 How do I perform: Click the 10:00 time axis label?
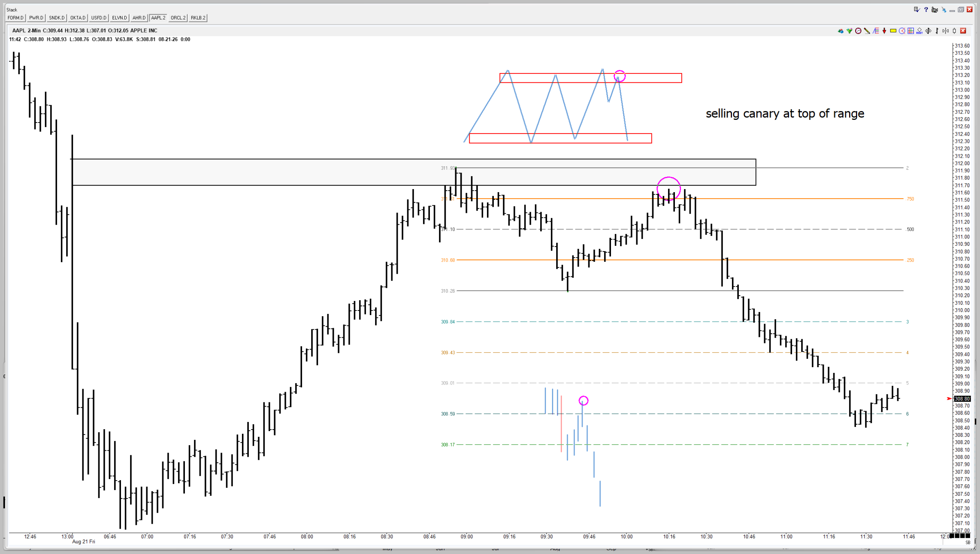[627, 537]
